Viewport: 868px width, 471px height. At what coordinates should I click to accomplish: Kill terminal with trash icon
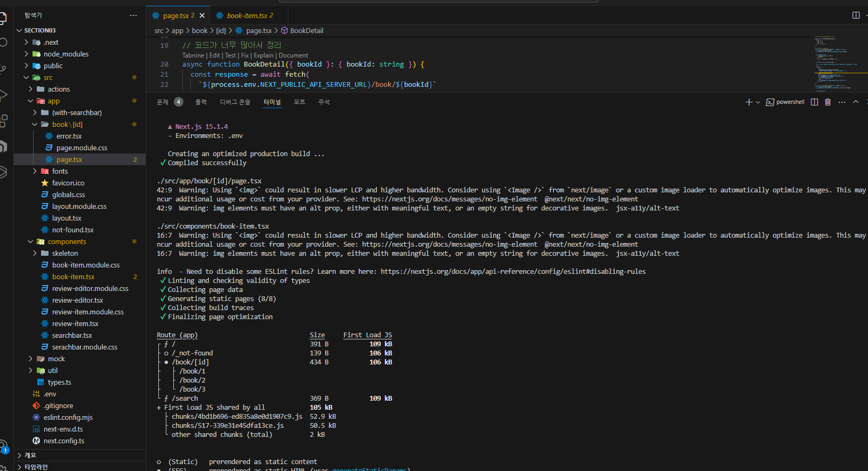827,102
